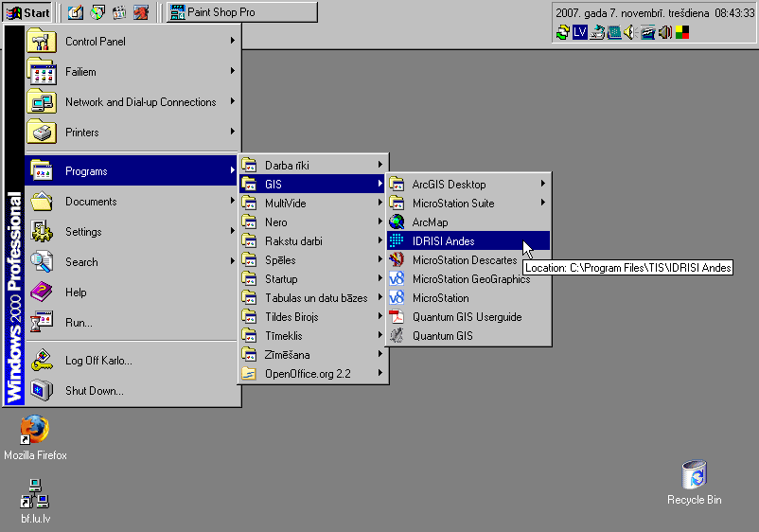The width and height of the screenshot is (759, 532).
Task: Click the IDRISI Andes dotted grid icon
Action: 397,240
